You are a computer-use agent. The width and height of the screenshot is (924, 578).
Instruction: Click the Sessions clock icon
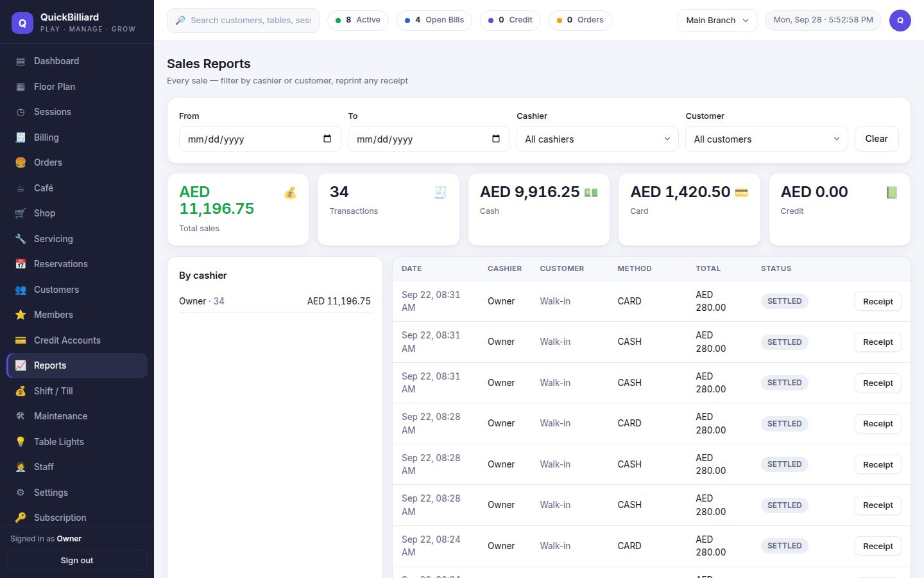(x=21, y=112)
